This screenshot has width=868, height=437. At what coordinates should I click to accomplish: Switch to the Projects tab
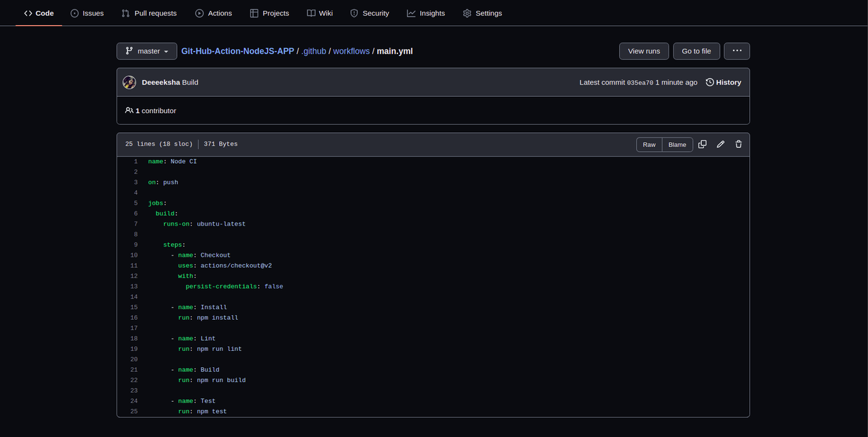point(269,13)
